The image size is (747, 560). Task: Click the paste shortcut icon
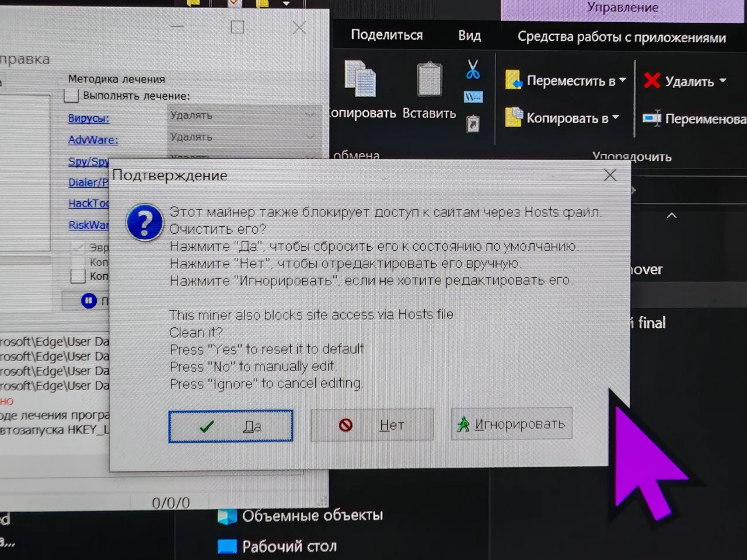point(473,124)
